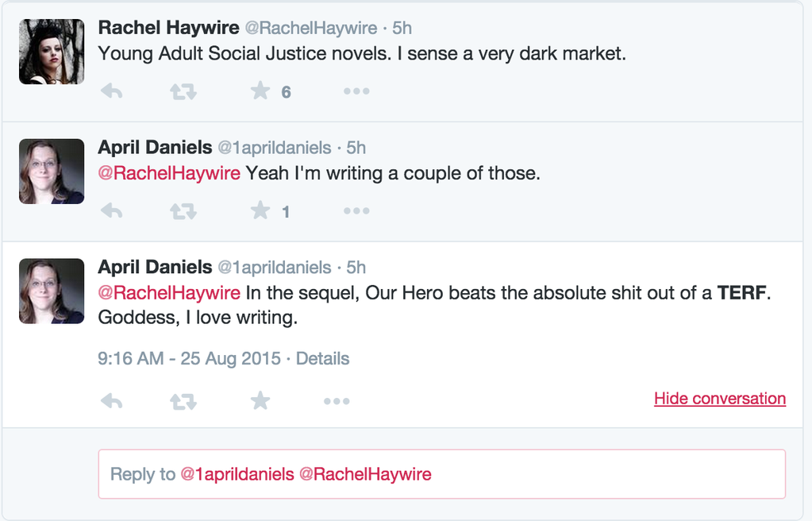Retweet April's sequel tweet
Screen dimensions: 812x521
pos(183,401)
